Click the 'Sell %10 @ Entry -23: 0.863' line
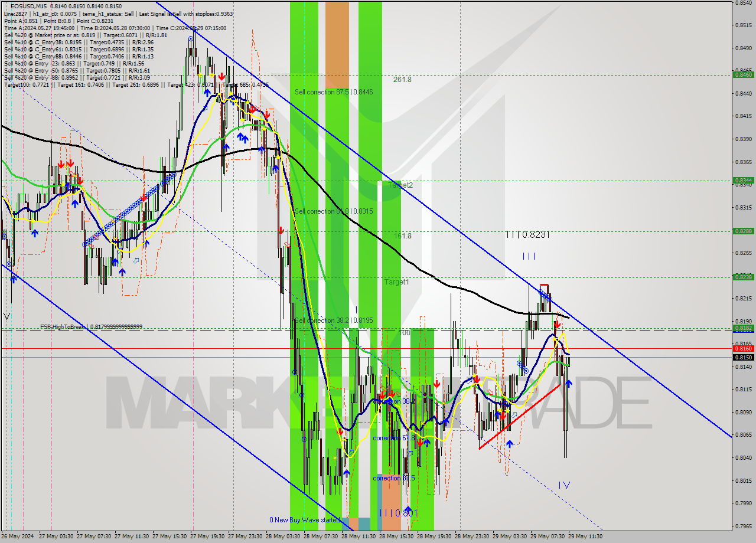 [74, 63]
